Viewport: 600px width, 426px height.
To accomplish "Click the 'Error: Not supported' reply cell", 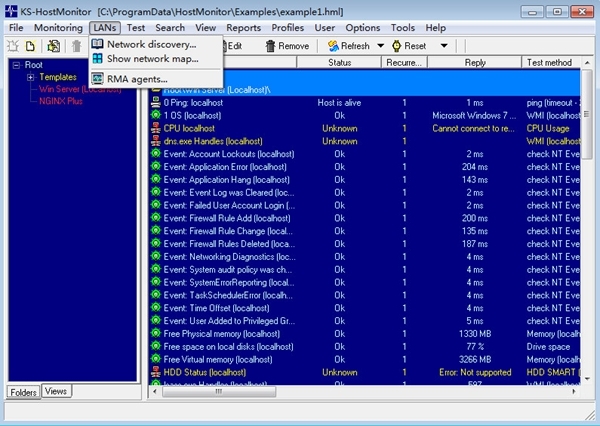I will tap(475, 372).
